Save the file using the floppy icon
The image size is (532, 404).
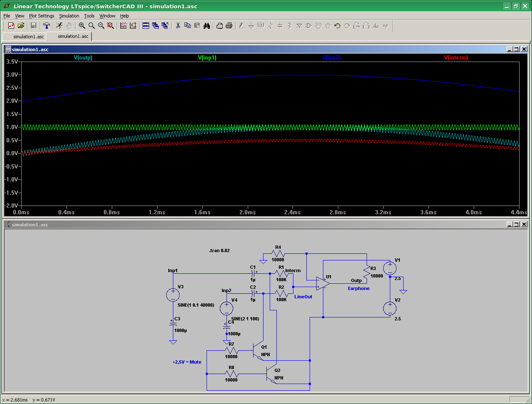tap(34, 26)
